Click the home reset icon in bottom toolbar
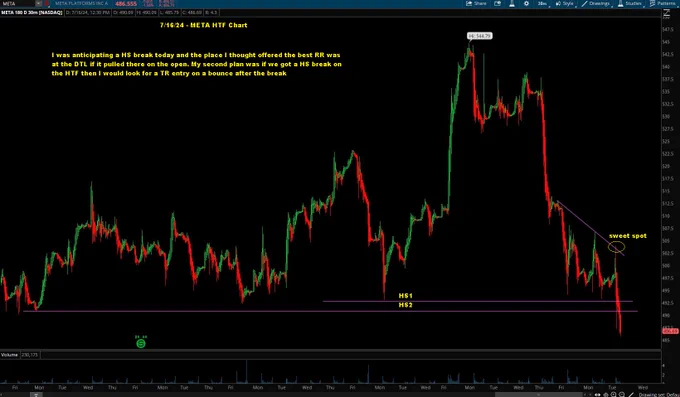This screenshot has width=680, height=397. coord(606,394)
